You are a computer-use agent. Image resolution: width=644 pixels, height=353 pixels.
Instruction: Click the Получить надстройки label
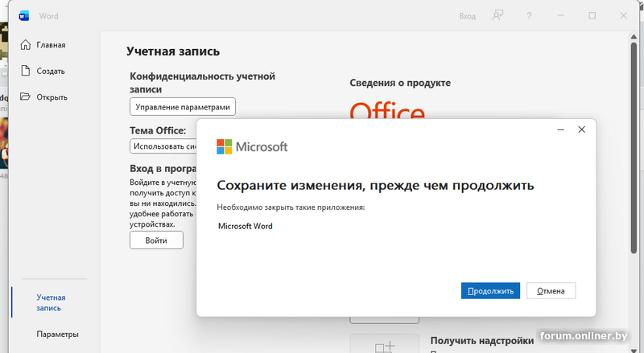click(482, 341)
